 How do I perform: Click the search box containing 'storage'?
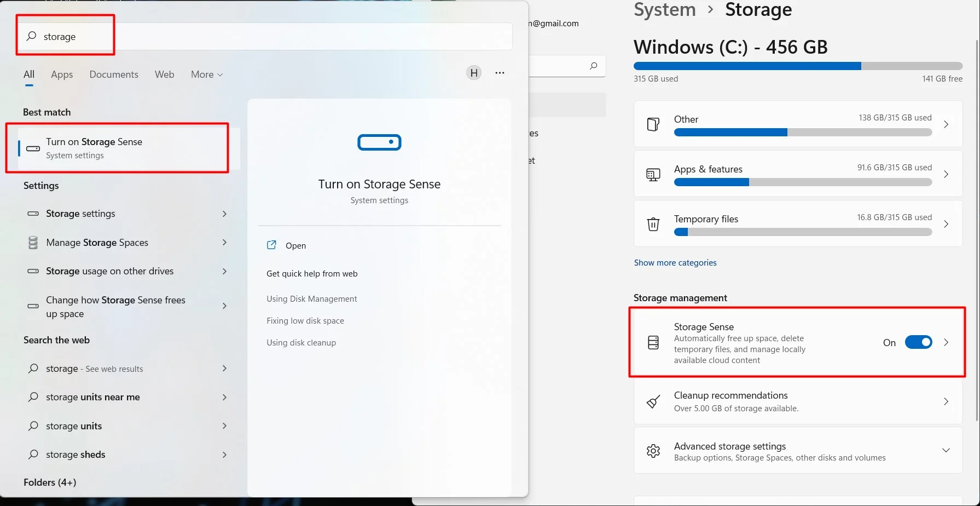click(265, 36)
